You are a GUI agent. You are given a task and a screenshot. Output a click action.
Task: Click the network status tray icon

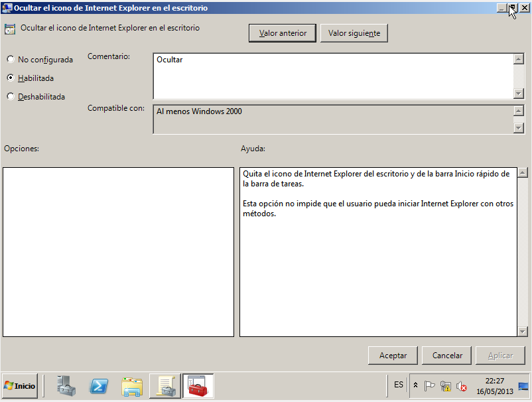(x=446, y=385)
